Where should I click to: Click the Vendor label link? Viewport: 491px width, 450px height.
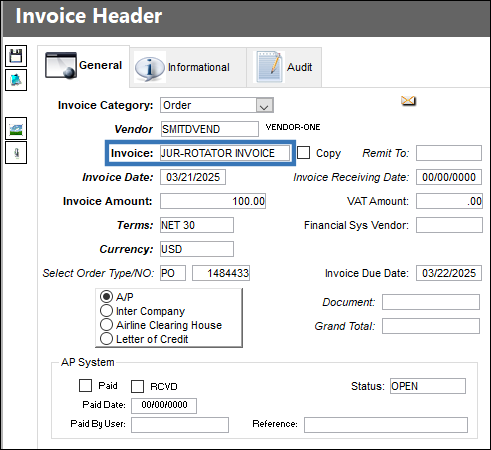click(x=133, y=129)
